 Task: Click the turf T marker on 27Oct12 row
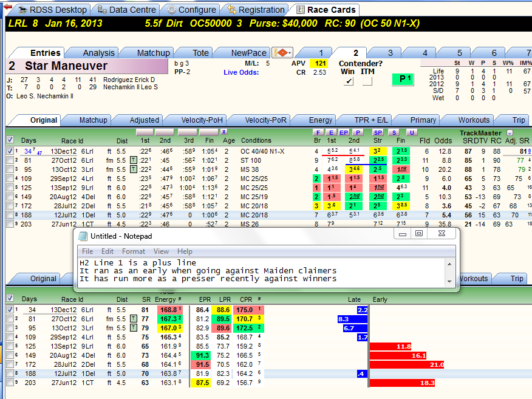[134, 160]
